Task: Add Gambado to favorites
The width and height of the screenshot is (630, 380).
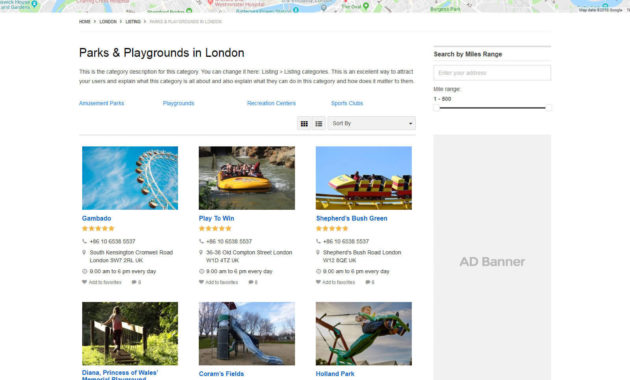Action: (102, 282)
